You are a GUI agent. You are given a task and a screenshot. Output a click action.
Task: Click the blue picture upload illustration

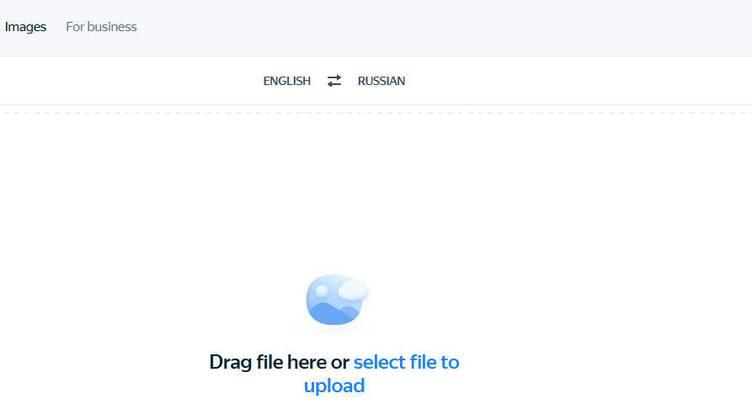click(x=337, y=300)
